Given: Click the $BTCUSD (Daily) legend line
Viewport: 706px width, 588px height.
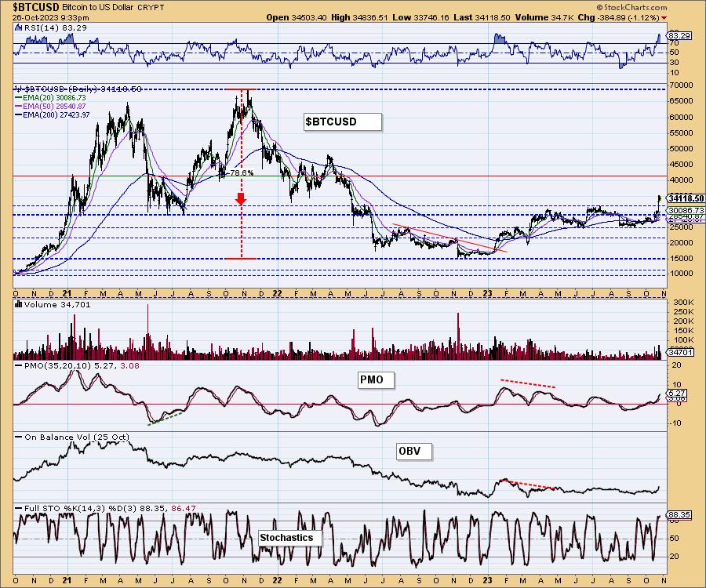Looking at the screenshot, I should tap(79, 89).
